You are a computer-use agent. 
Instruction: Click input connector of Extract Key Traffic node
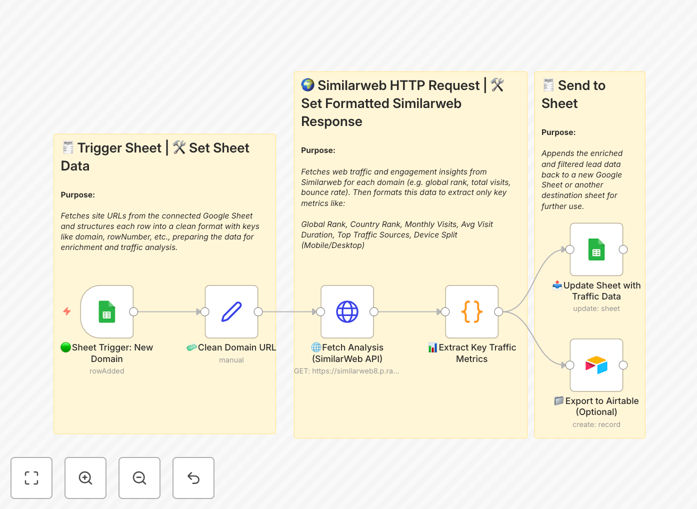coord(445,312)
